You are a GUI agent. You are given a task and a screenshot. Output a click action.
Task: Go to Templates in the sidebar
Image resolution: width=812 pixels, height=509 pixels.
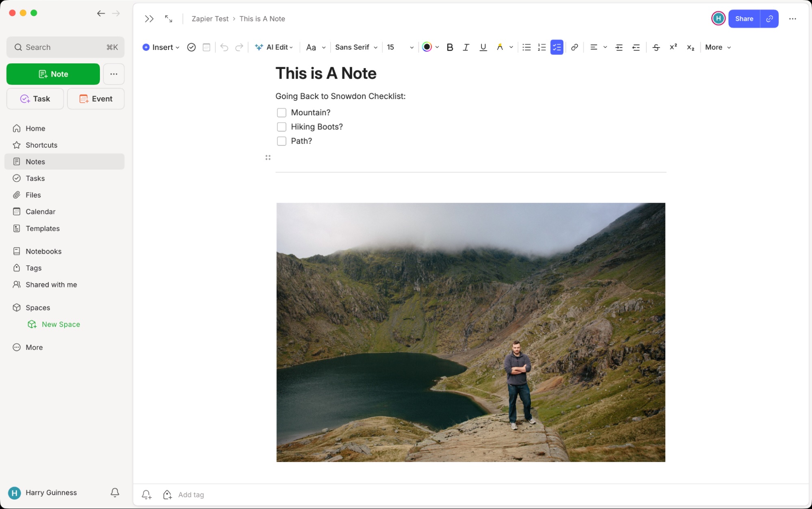click(42, 228)
